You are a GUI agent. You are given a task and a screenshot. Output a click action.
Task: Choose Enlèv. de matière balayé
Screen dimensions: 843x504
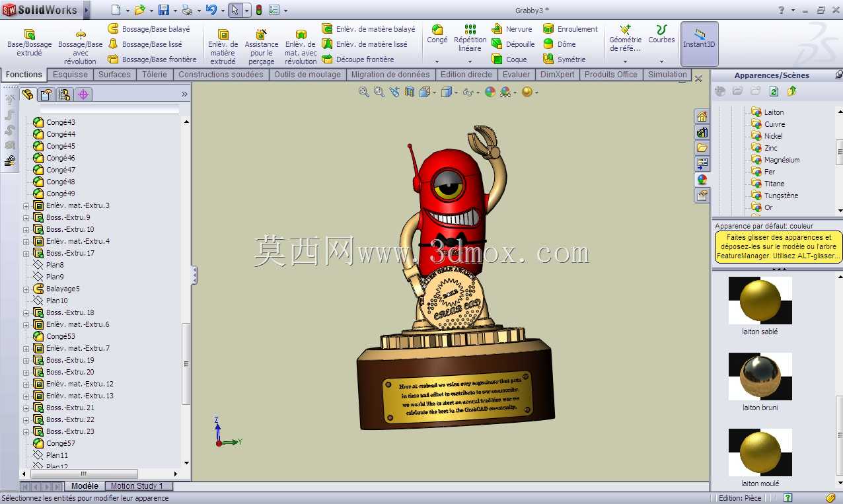click(x=369, y=29)
